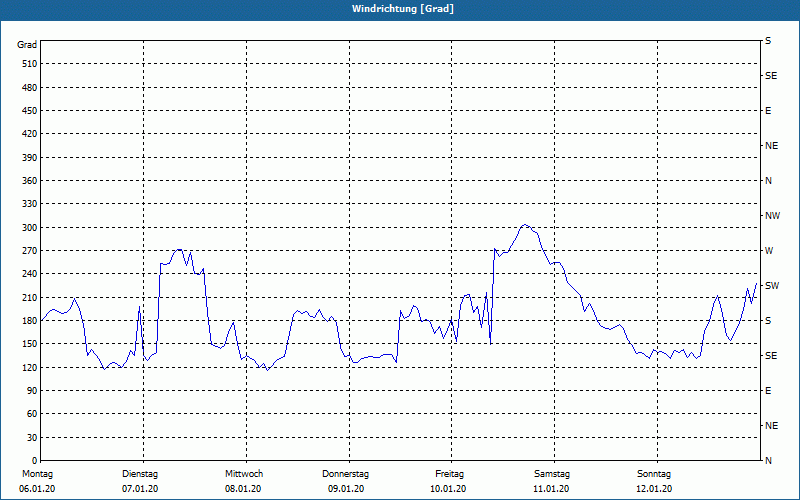Click the 'Sonntag' day label
This screenshot has height=500, width=800.
654,474
